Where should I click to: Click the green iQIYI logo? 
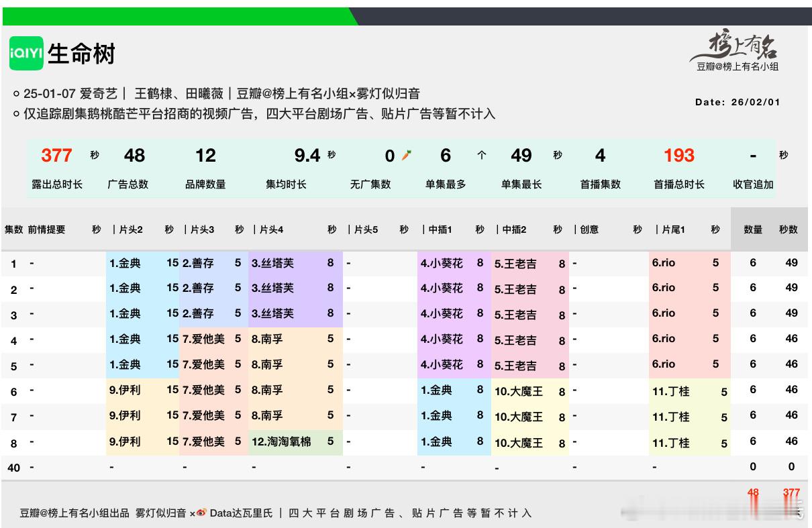pos(27,53)
